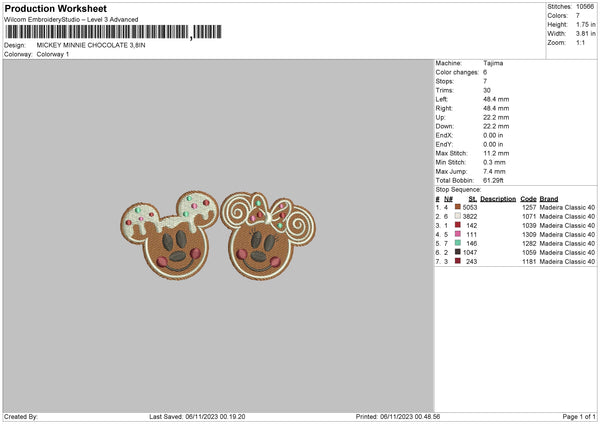Image resolution: width=600 pixels, height=424 pixels.
Task: Click 'Madeira Classic 40' in the code 1257 row
Action: coord(567,207)
